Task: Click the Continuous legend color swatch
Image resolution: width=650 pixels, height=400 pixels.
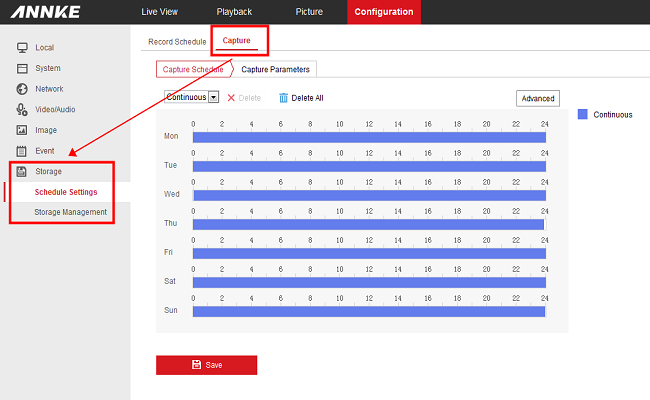Action: (582, 114)
